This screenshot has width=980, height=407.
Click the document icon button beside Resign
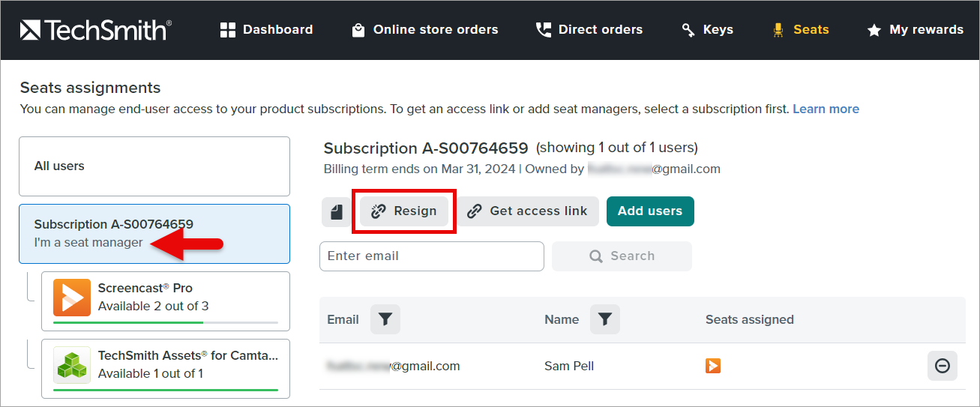coord(337,211)
